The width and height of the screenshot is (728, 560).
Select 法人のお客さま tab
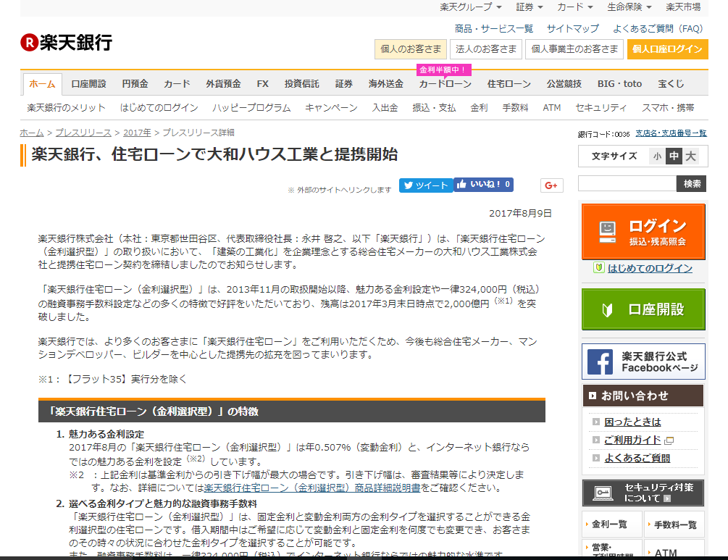(x=486, y=49)
